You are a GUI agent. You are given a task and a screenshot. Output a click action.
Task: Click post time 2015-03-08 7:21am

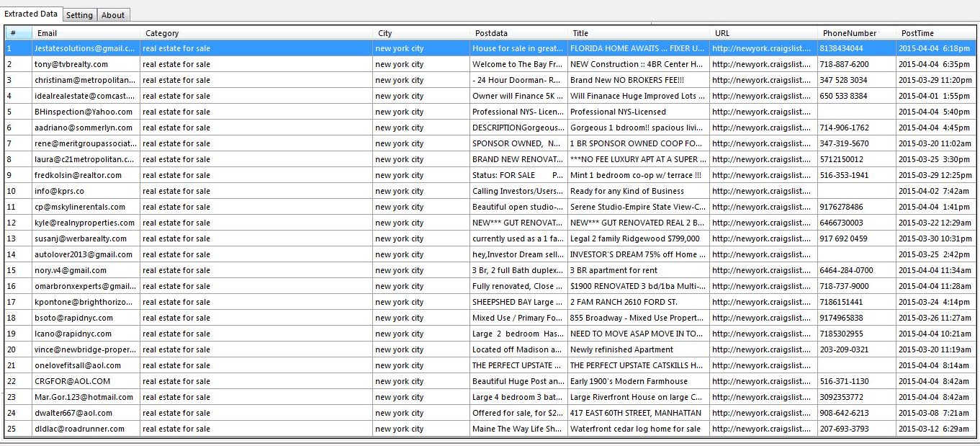tap(934, 413)
